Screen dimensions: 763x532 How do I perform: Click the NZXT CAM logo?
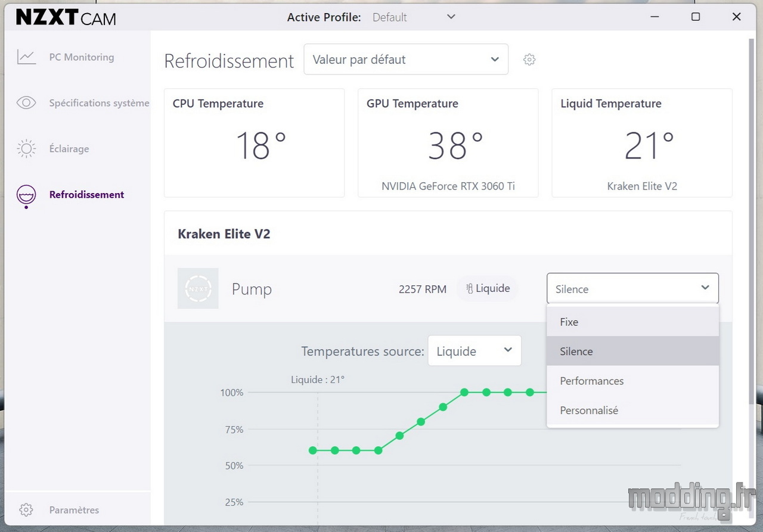(x=66, y=17)
